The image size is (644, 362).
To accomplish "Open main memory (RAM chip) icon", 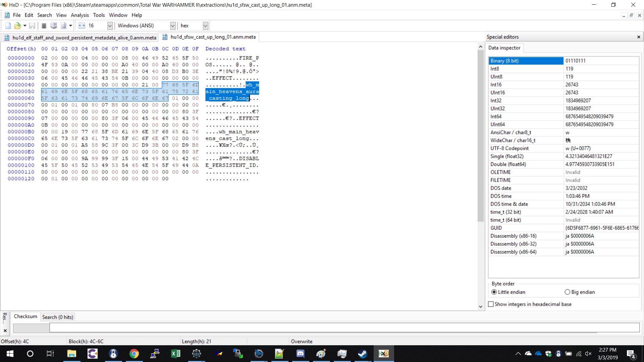I will pyautogui.click(x=44, y=26).
